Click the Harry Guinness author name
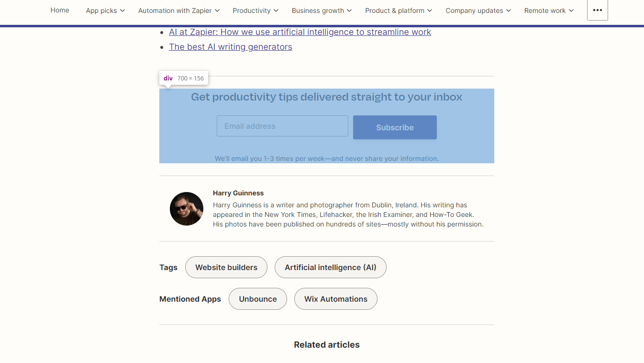 [238, 193]
